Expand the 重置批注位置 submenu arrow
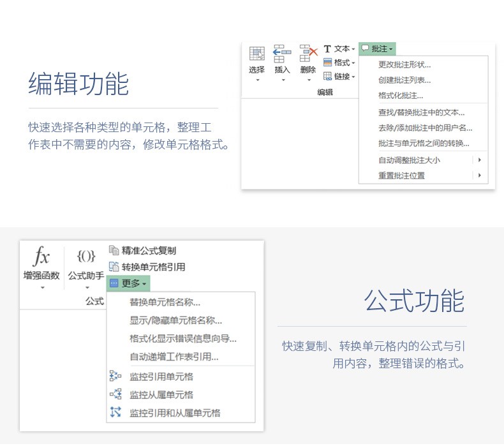 (x=479, y=175)
